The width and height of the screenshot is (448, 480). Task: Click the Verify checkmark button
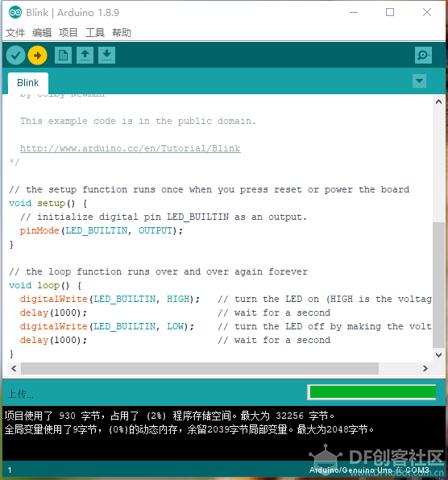coord(15,56)
